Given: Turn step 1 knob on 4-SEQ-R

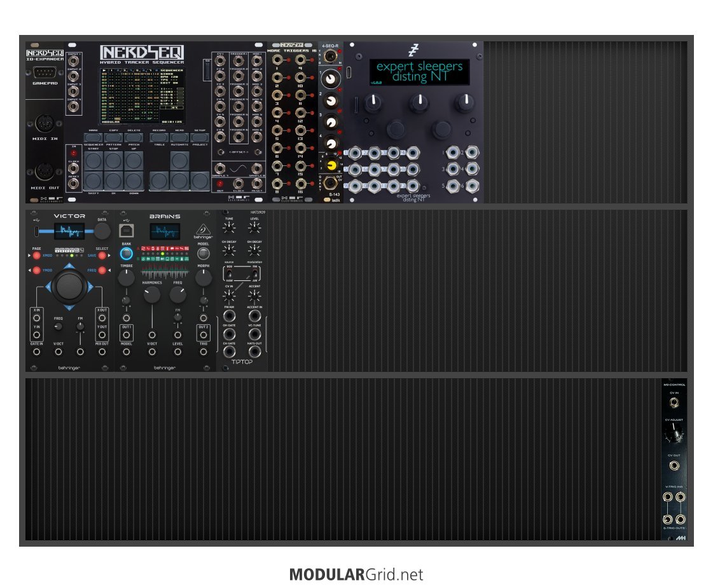Looking at the screenshot, I should (331, 79).
